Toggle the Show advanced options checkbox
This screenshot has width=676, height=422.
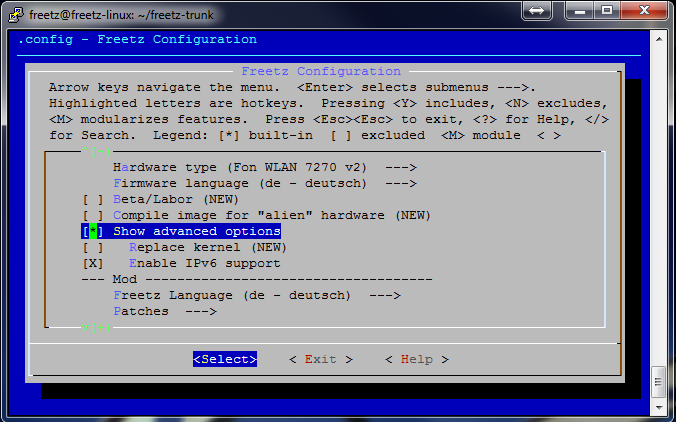coord(92,231)
